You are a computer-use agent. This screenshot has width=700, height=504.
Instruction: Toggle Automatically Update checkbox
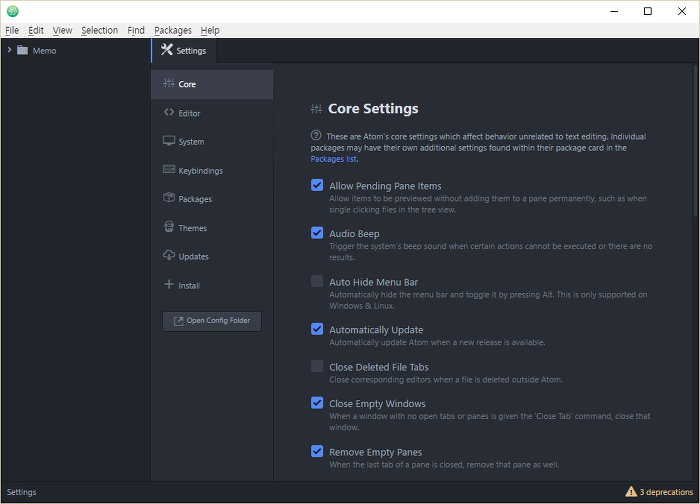point(317,329)
